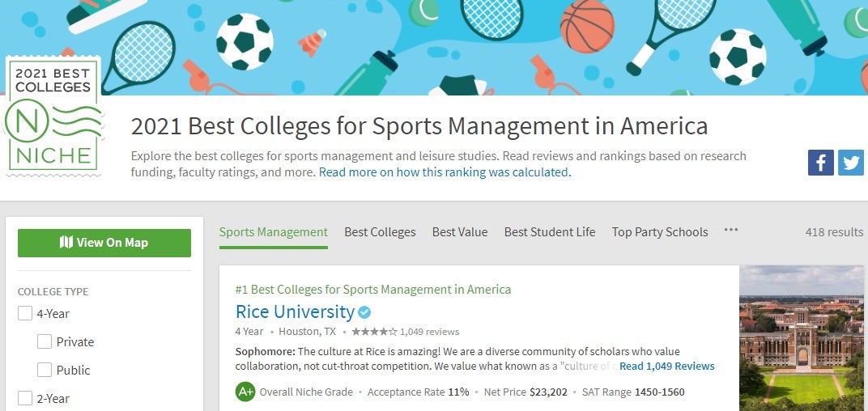Click the page title 2021 Best Colleges for Sports Management
868x411 pixels.
[419, 126]
